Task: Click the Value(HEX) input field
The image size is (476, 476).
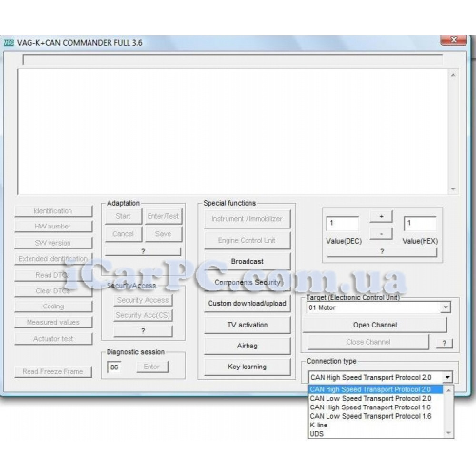Action: click(420, 224)
